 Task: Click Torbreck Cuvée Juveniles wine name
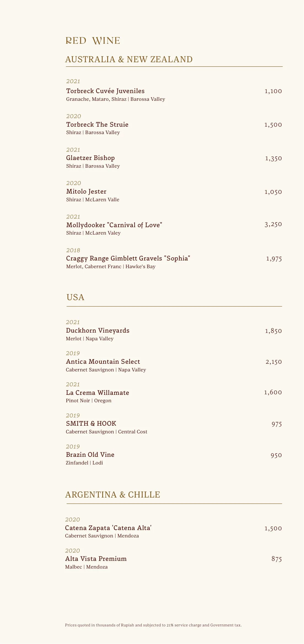click(x=105, y=91)
